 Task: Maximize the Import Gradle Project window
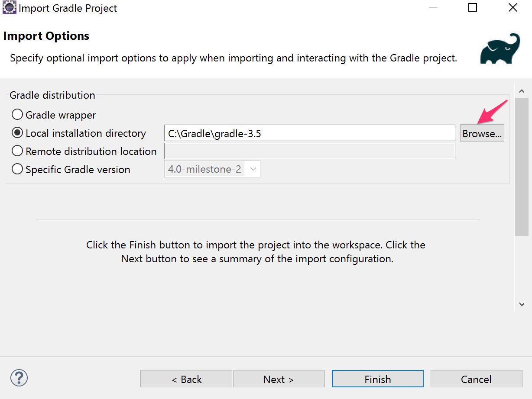click(x=473, y=8)
